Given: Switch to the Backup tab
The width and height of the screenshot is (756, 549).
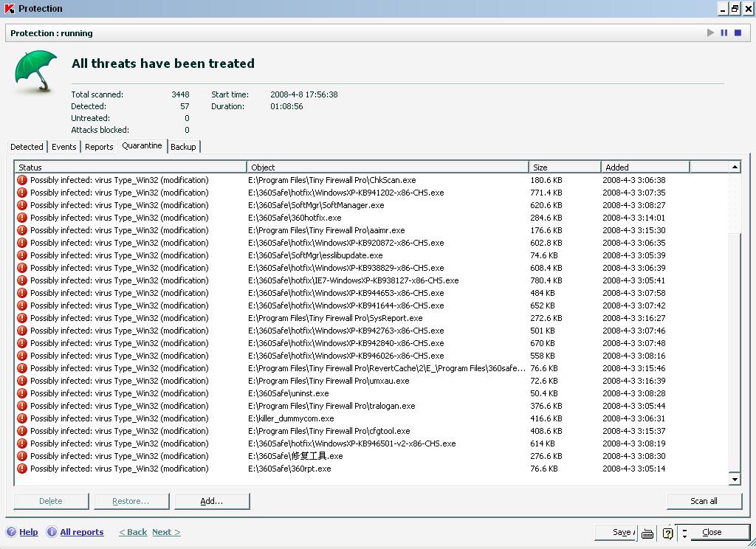Looking at the screenshot, I should coord(183,147).
